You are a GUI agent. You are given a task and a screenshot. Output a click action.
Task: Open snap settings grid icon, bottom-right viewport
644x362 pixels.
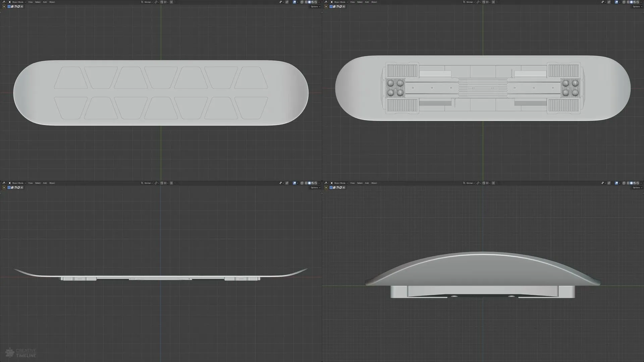[488, 183]
